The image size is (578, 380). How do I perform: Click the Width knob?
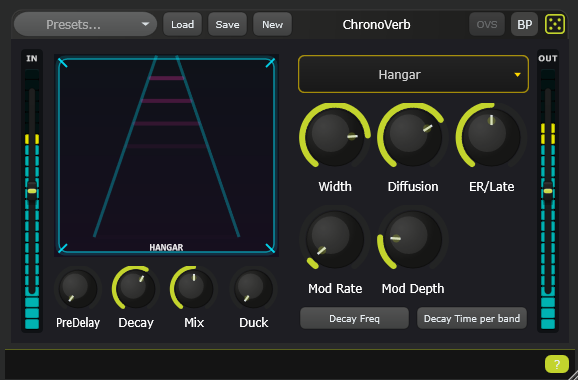coord(335,137)
